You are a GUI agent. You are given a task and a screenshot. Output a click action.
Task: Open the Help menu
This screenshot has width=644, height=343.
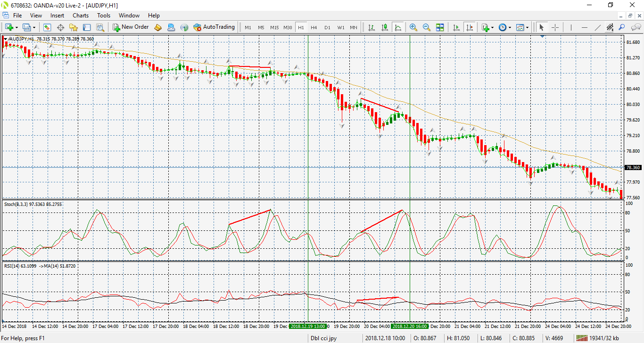[x=154, y=16]
